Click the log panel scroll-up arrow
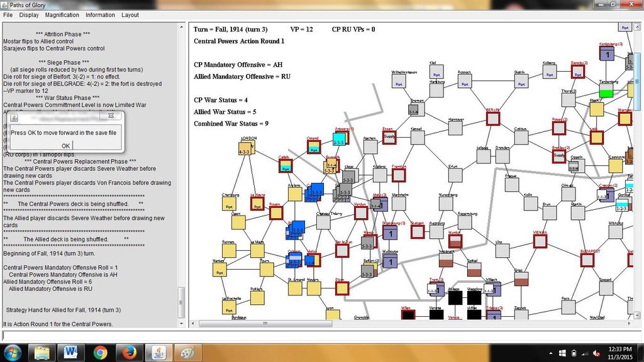Screen dimensions: 644x362 point(181,27)
